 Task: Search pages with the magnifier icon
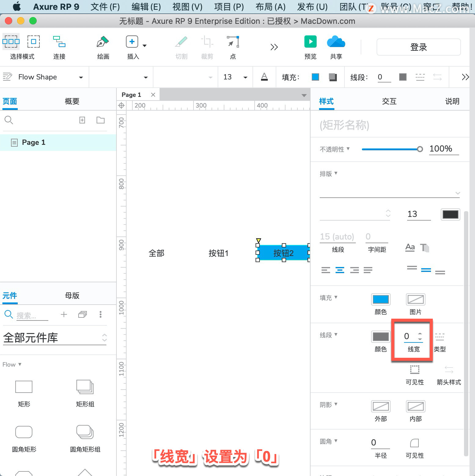click(9, 120)
